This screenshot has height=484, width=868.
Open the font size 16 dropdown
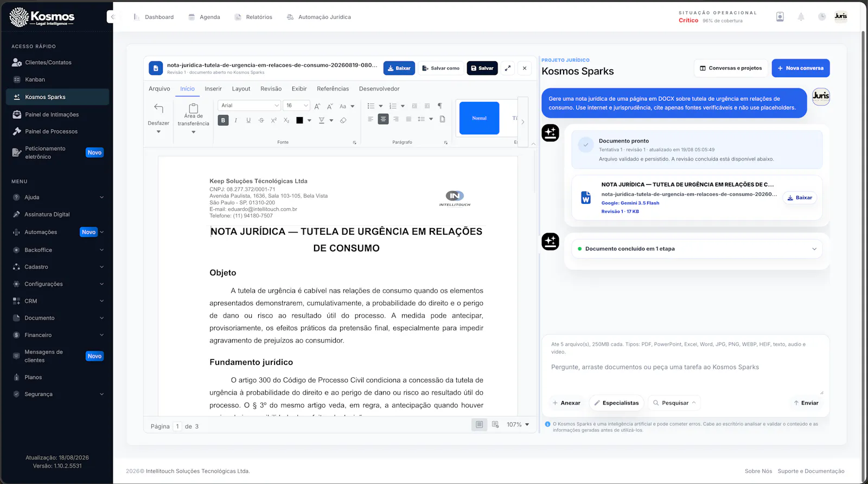tap(296, 106)
